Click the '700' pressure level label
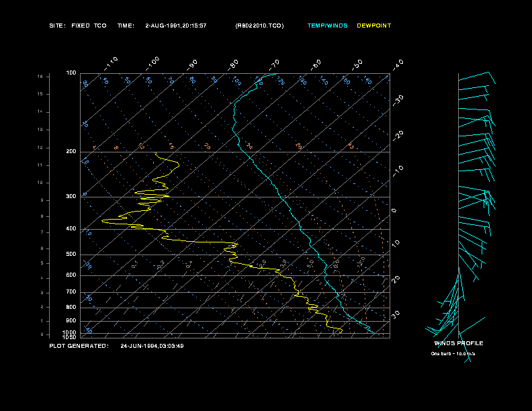 (71, 292)
